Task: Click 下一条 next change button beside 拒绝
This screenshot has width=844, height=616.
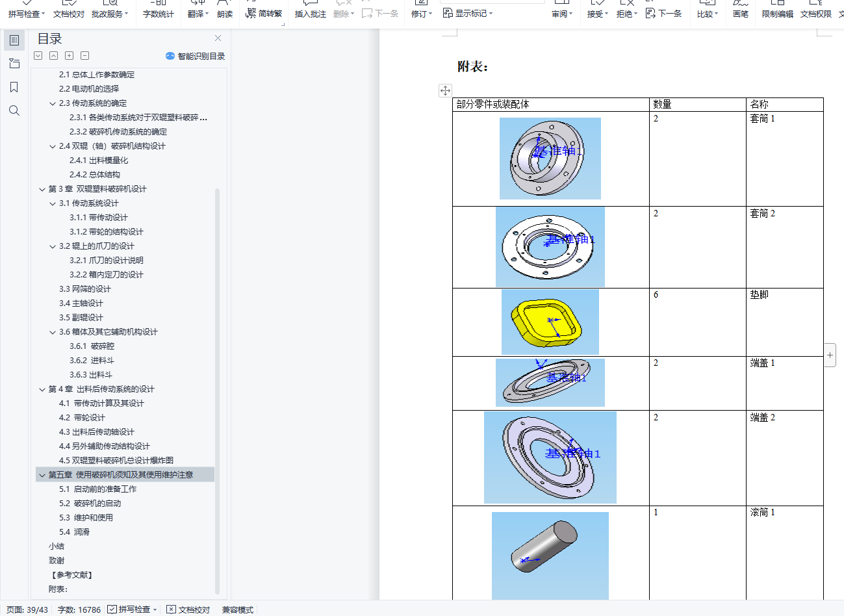Action: [x=664, y=14]
